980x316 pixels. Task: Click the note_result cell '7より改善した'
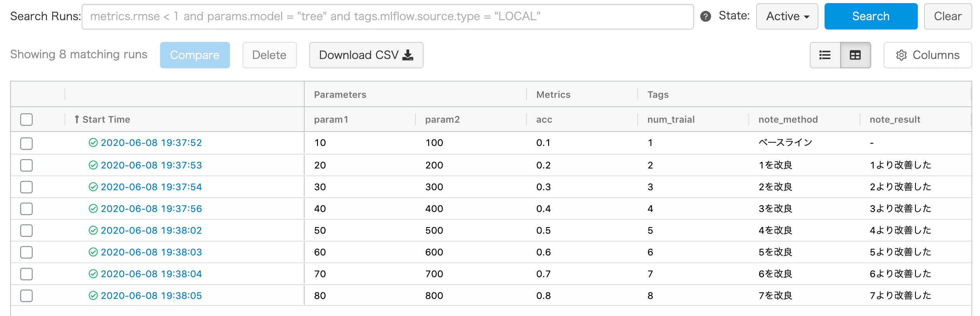coord(900,295)
